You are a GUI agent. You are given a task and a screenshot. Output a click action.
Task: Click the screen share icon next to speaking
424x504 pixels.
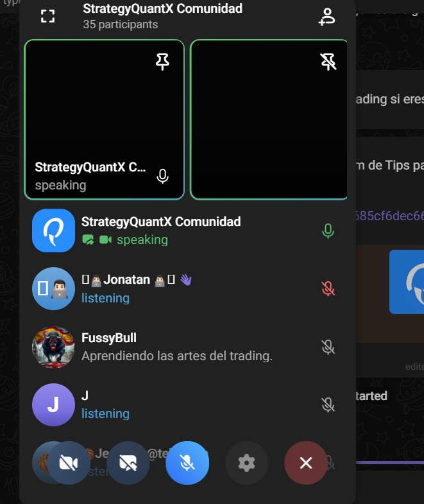[88, 239]
